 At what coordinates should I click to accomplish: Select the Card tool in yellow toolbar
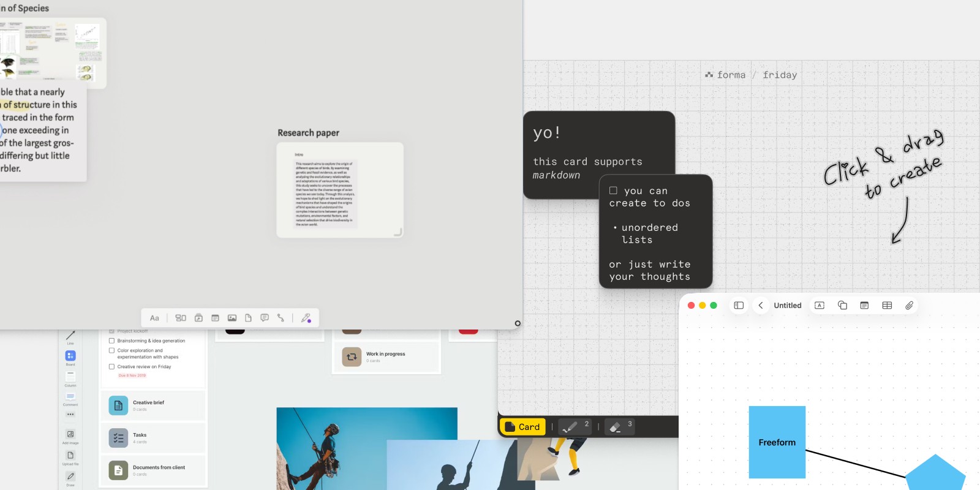pos(522,427)
